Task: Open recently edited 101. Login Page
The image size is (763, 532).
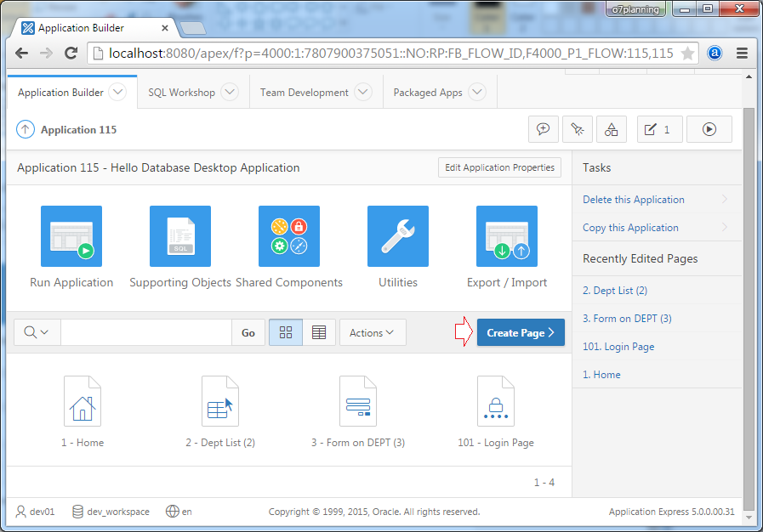Action: tap(618, 347)
